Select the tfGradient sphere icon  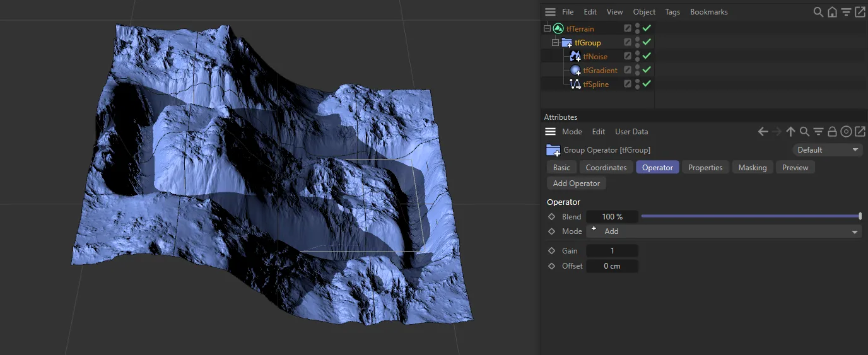pos(575,71)
